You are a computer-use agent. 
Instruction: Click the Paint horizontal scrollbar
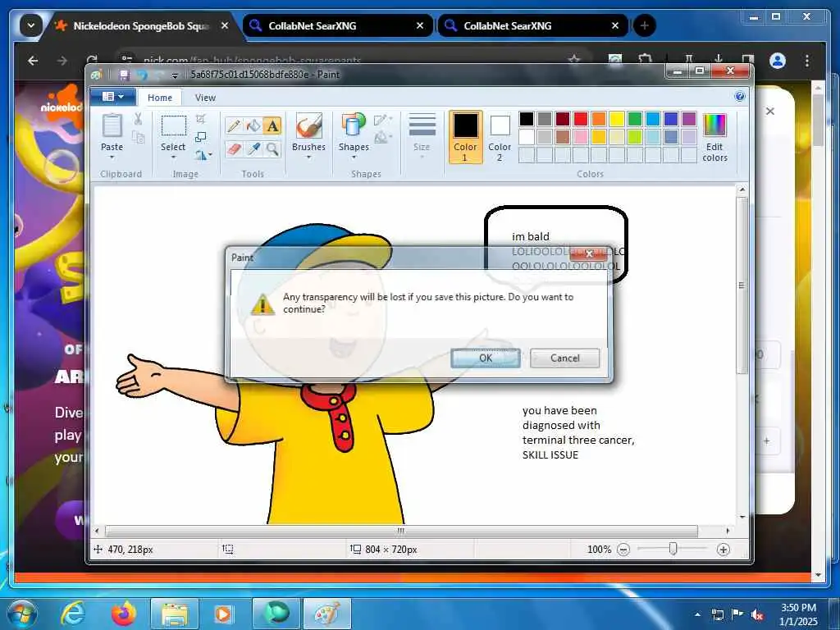401,531
